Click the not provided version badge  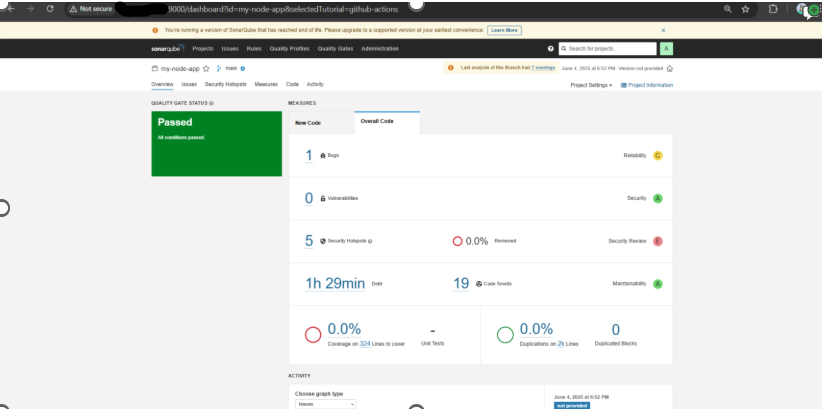click(x=571, y=405)
